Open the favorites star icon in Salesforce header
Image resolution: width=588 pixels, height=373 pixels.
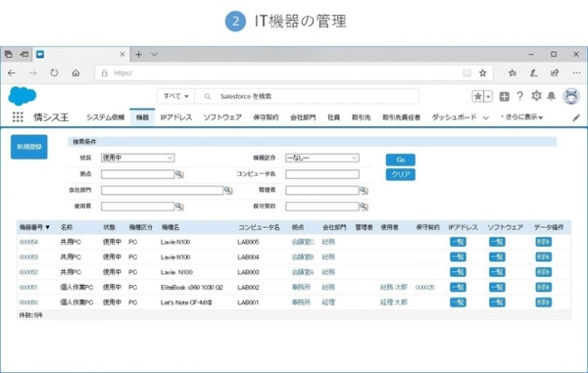[x=478, y=97]
